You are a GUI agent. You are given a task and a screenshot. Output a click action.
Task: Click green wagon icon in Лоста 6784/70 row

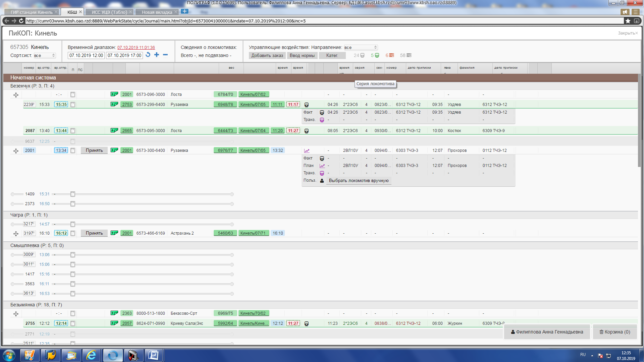[114, 94]
